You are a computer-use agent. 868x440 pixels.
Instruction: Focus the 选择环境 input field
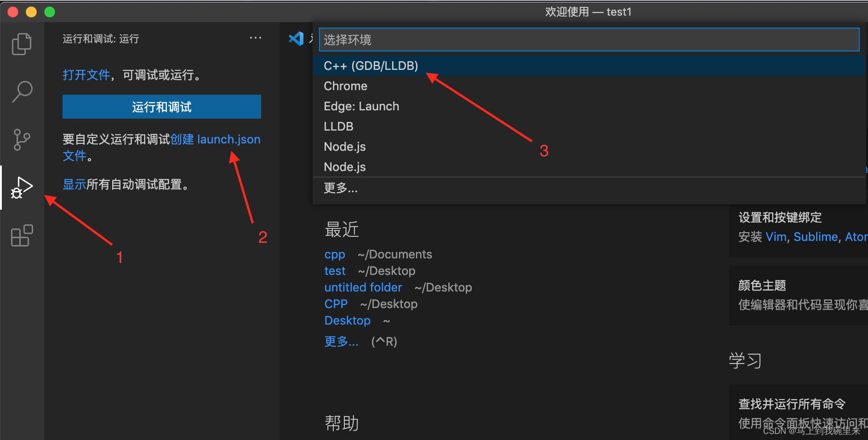coord(589,40)
